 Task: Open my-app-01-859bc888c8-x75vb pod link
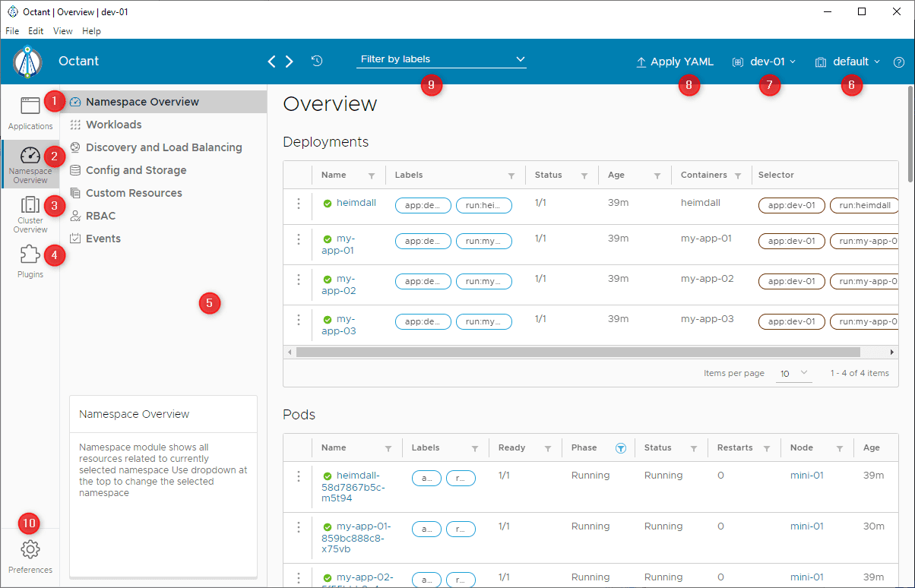(x=356, y=537)
